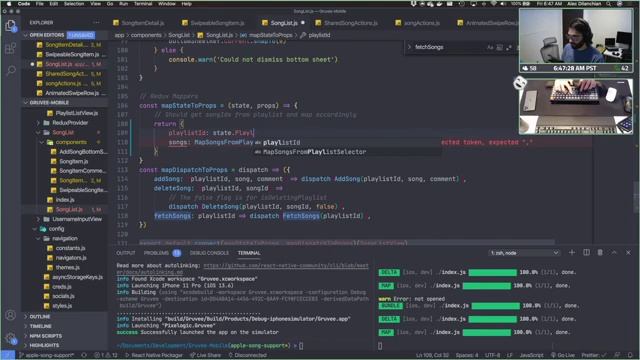The height and width of the screenshot is (360, 640).
Task: Maximize the panel with the up chevron
Action: [x=614, y=253]
